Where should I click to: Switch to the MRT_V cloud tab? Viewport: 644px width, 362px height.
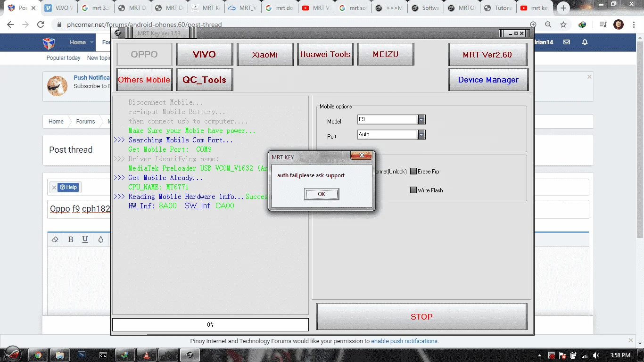click(x=243, y=8)
